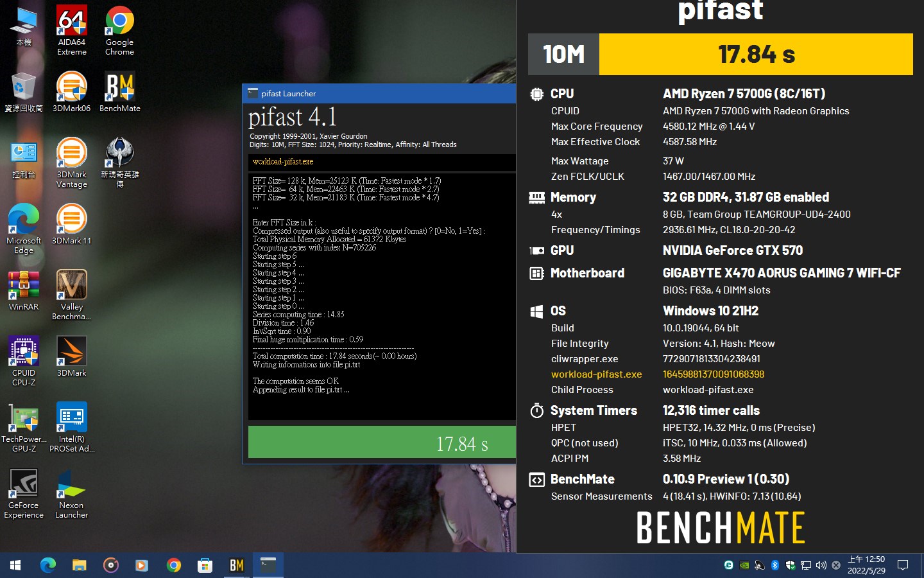Click the 12,316 timer calls text

tap(711, 410)
